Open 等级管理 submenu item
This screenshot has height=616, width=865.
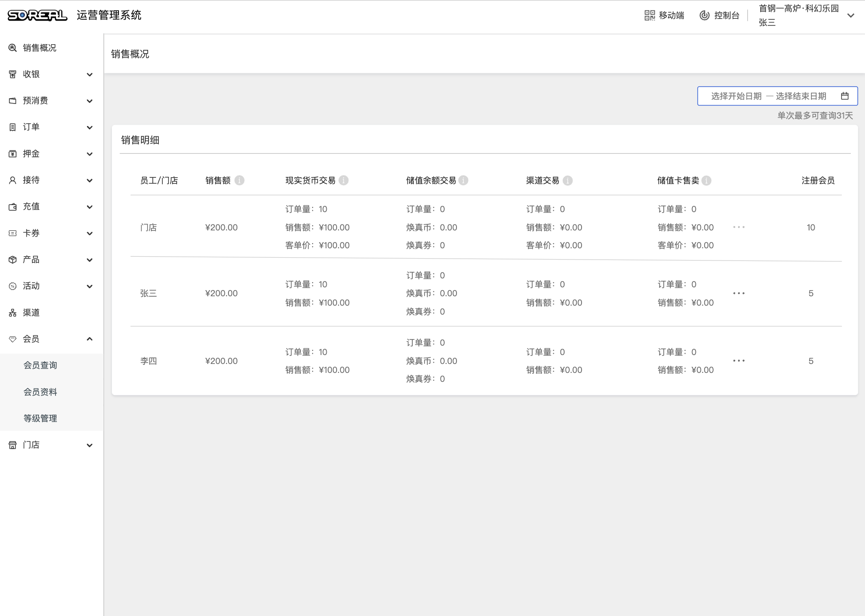point(40,419)
